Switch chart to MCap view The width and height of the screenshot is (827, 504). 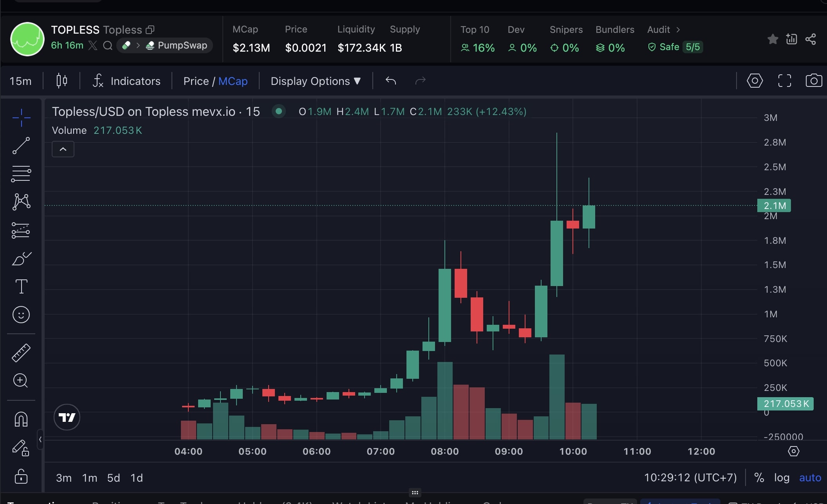pos(233,81)
